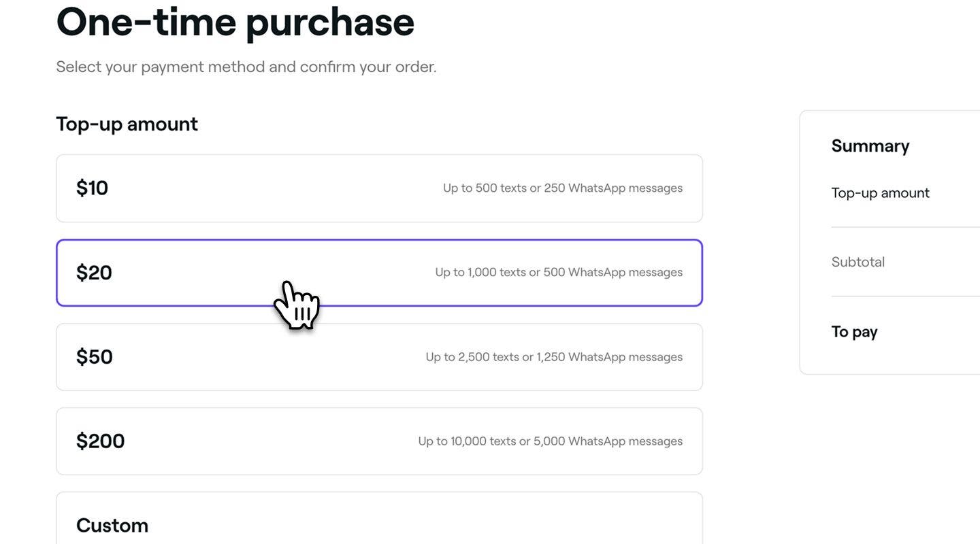Click the bold $20 price label
Viewport: 980px width, 544px height.
pyautogui.click(x=94, y=273)
